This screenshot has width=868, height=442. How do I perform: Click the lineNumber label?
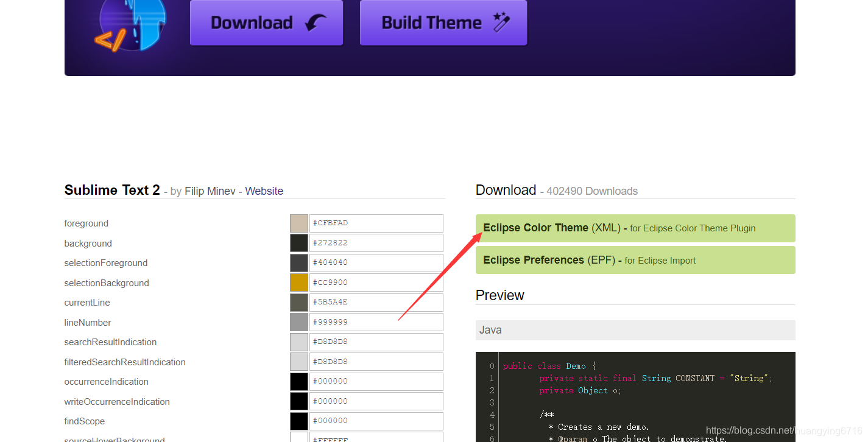(x=88, y=323)
